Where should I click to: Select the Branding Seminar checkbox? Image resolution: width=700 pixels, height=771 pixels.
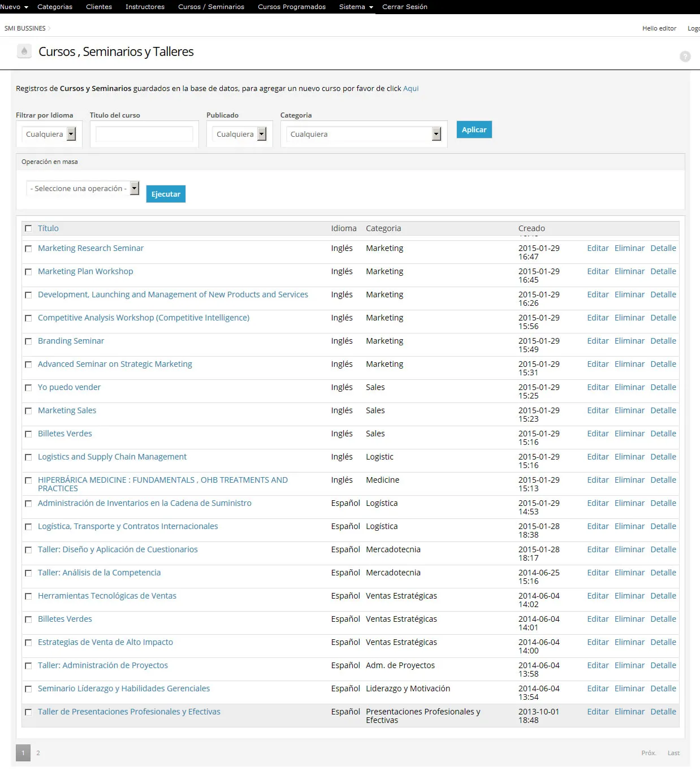pyautogui.click(x=28, y=341)
